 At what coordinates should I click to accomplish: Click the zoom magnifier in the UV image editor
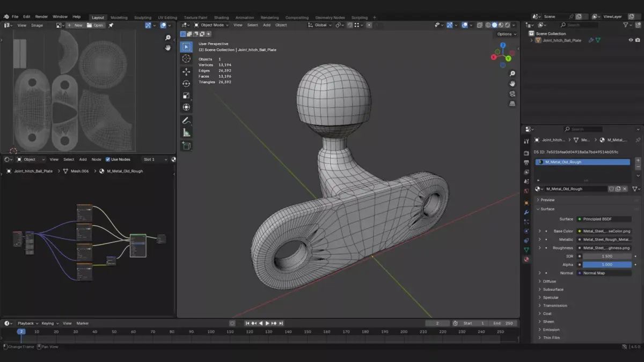[x=168, y=38]
